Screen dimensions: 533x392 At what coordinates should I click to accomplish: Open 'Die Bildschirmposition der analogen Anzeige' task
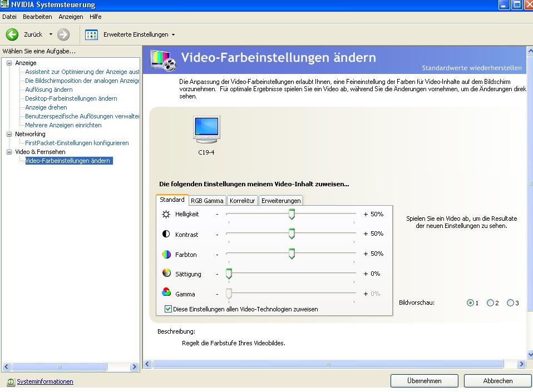tap(82, 81)
